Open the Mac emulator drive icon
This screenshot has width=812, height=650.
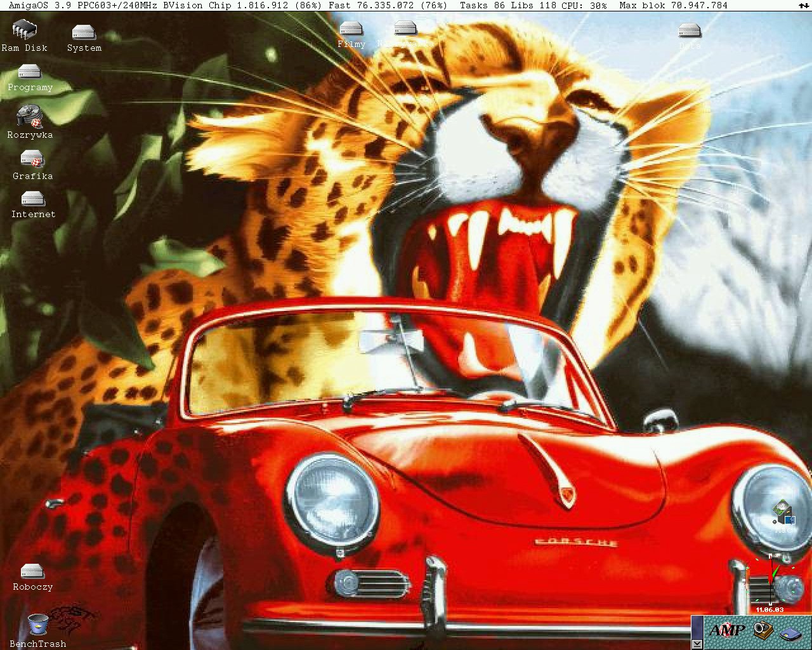(784, 516)
